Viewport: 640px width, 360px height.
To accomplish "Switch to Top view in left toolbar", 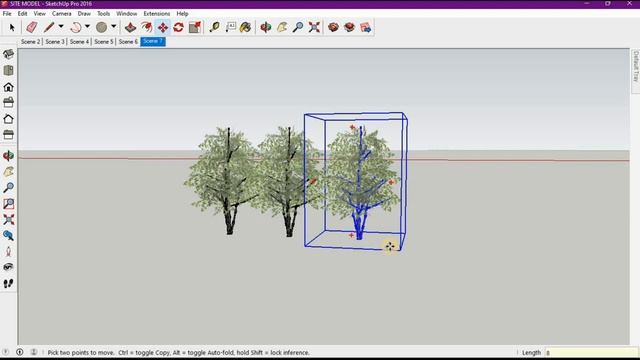I will 8,70.
